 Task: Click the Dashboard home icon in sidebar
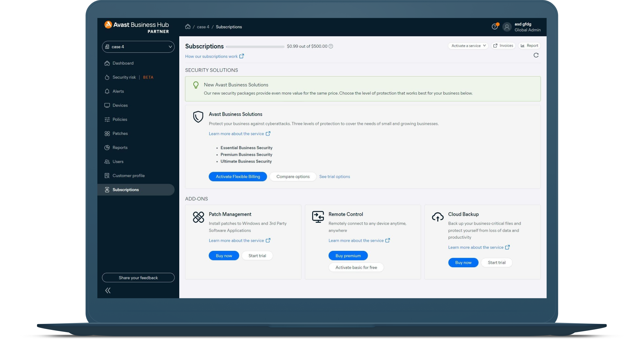(107, 63)
